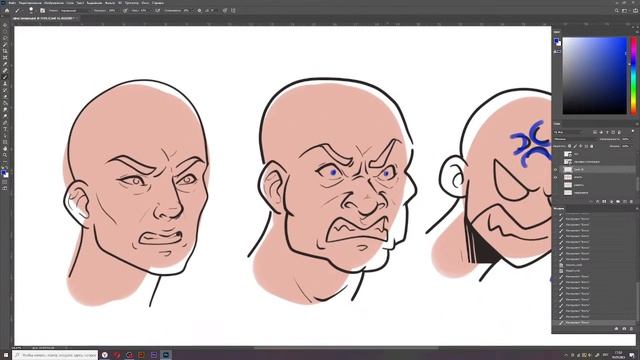
Task: Open the brush flow value dropdown
Action: (151, 11)
